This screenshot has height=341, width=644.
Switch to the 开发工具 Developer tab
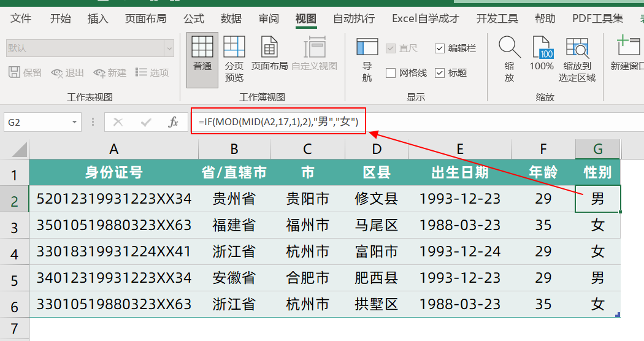click(x=497, y=18)
